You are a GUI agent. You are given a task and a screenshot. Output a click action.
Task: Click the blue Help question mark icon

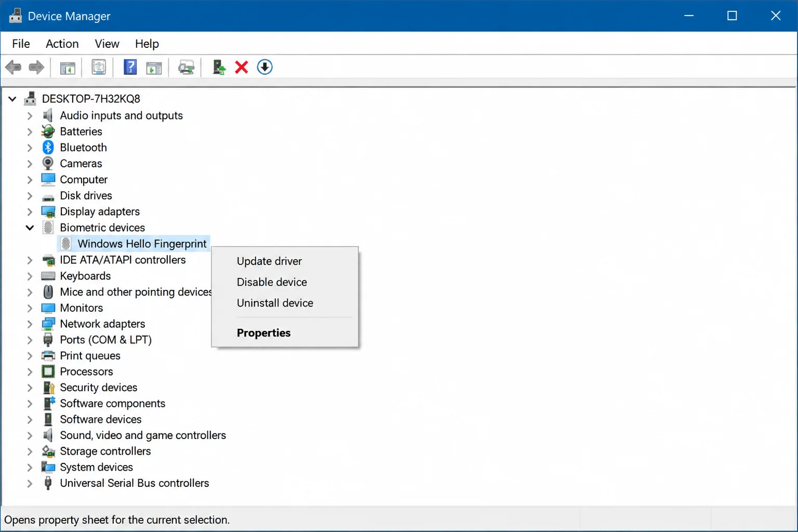[x=130, y=67]
